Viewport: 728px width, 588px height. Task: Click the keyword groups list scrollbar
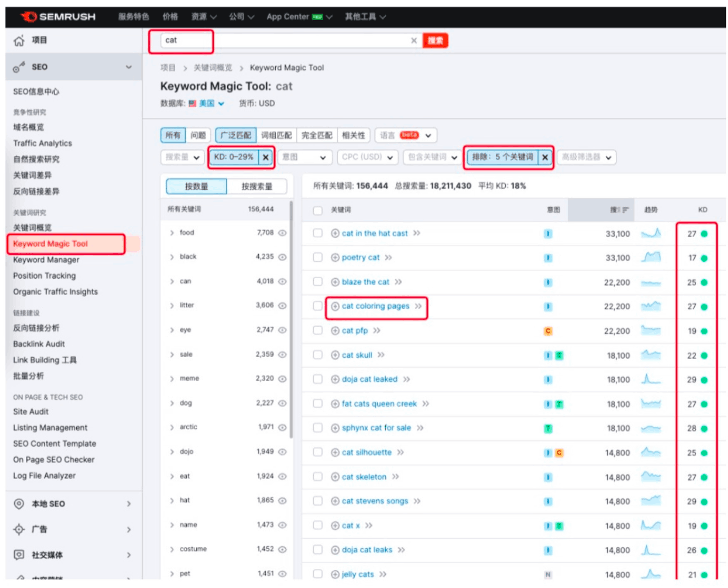(x=291, y=317)
